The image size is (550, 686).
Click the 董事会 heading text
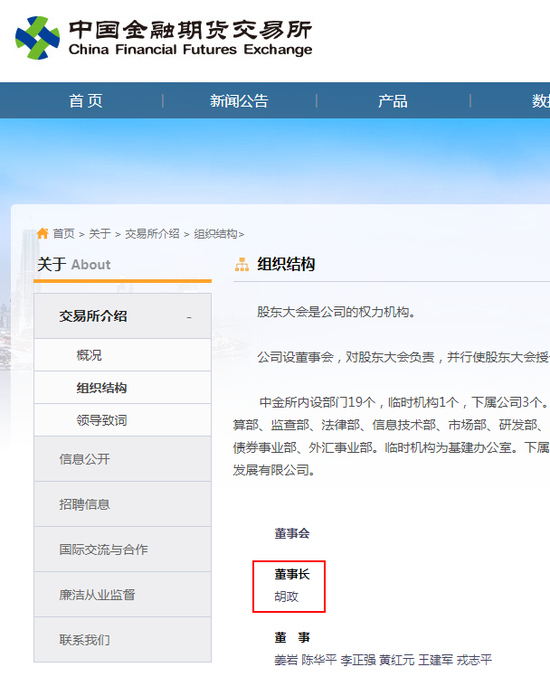pos(292,533)
